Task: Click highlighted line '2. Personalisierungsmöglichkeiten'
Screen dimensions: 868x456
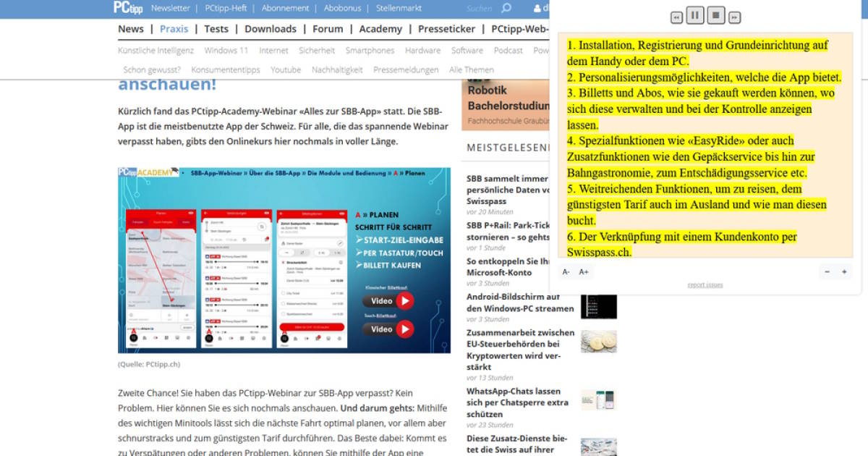Action: tap(705, 77)
